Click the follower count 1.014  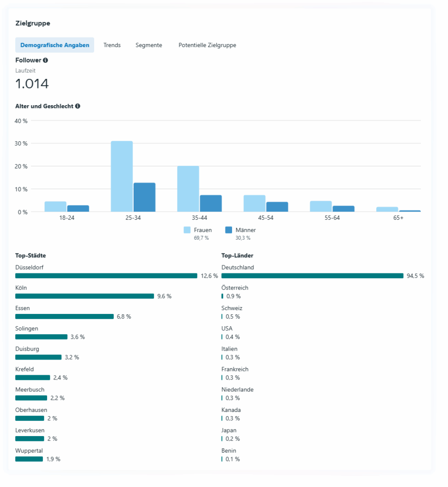point(32,84)
